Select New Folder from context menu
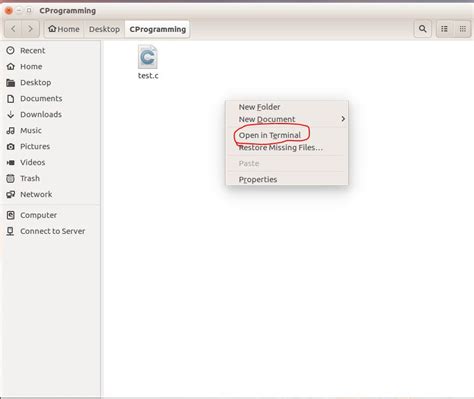The width and height of the screenshot is (474, 399). [x=259, y=107]
